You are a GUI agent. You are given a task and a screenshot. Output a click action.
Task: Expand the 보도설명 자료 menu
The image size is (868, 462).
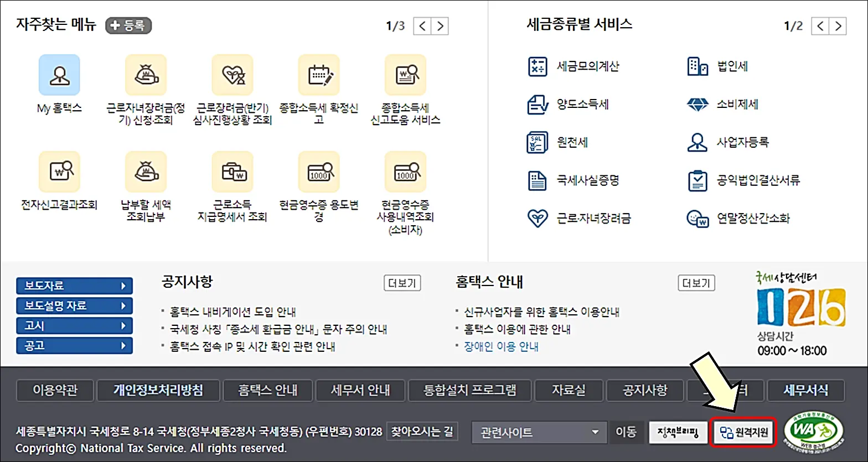coord(75,306)
